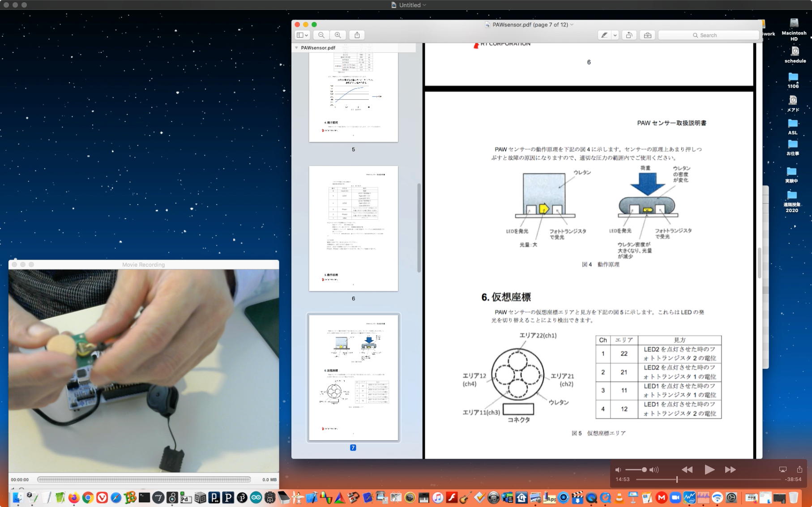Click the player share button
The height and width of the screenshot is (507, 812).
pos(799,469)
